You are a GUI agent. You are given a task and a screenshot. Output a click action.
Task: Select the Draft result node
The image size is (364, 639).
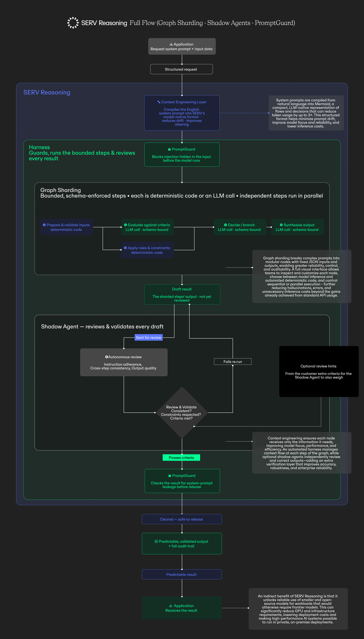click(x=182, y=295)
